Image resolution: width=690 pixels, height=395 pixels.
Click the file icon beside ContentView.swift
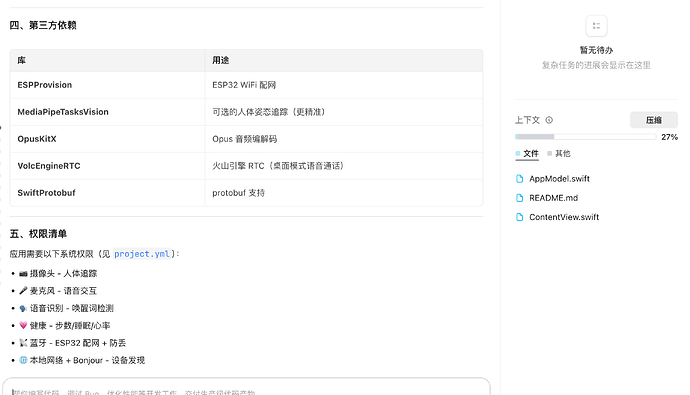520,217
